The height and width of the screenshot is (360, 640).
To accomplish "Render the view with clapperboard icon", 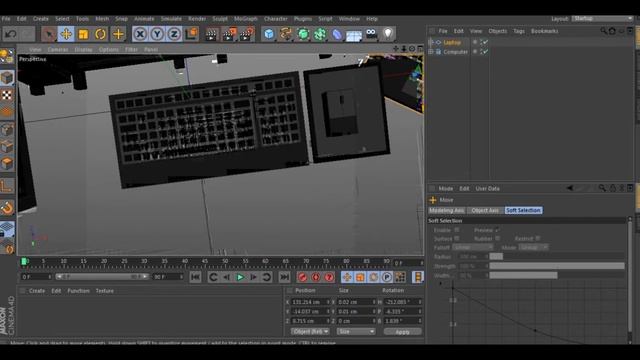I will pyautogui.click(x=211, y=34).
